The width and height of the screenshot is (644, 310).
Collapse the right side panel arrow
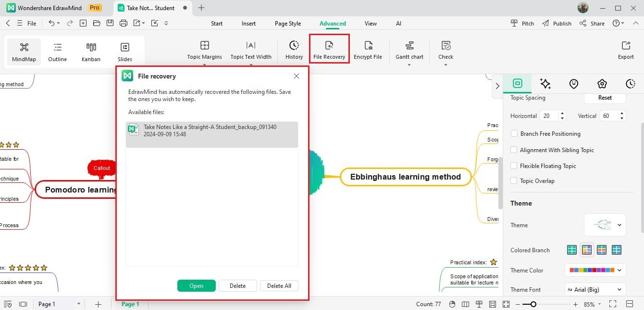click(497, 86)
